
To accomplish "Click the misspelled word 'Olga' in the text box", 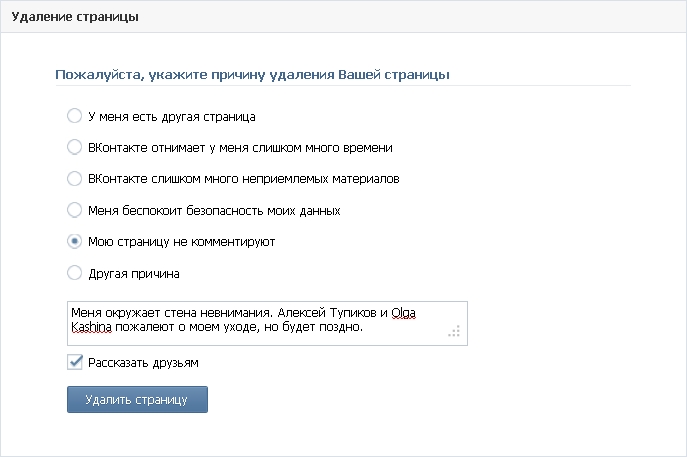I will [x=403, y=313].
